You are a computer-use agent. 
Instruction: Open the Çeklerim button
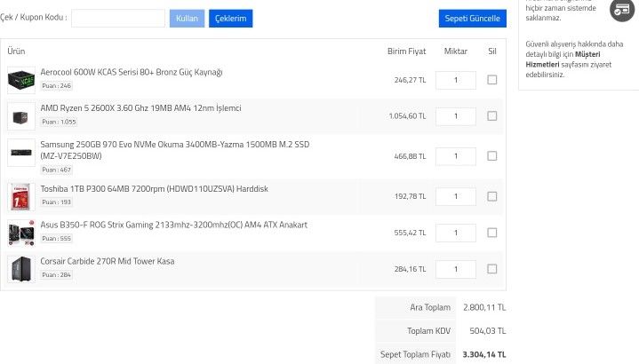pyautogui.click(x=231, y=19)
